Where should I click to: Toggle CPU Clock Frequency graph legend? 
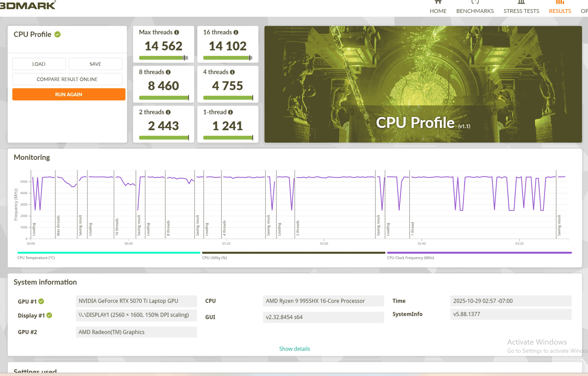click(410, 258)
